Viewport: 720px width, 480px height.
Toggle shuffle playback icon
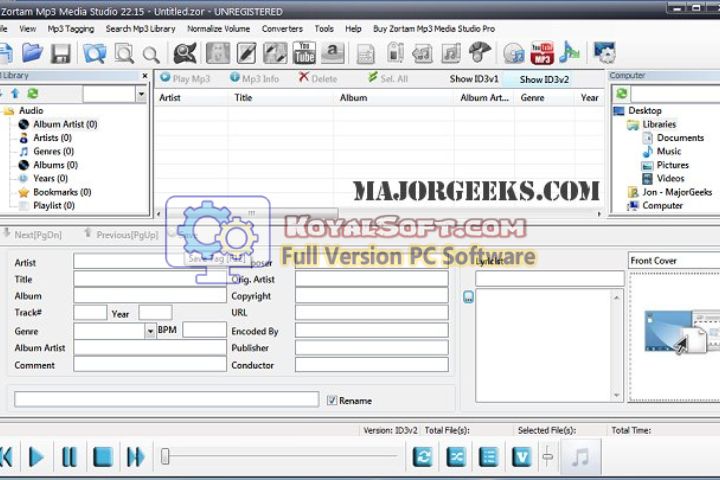point(456,457)
